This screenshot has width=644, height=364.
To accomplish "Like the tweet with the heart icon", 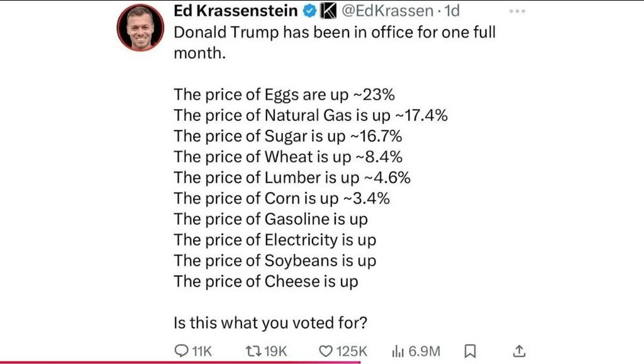I will [x=325, y=351].
